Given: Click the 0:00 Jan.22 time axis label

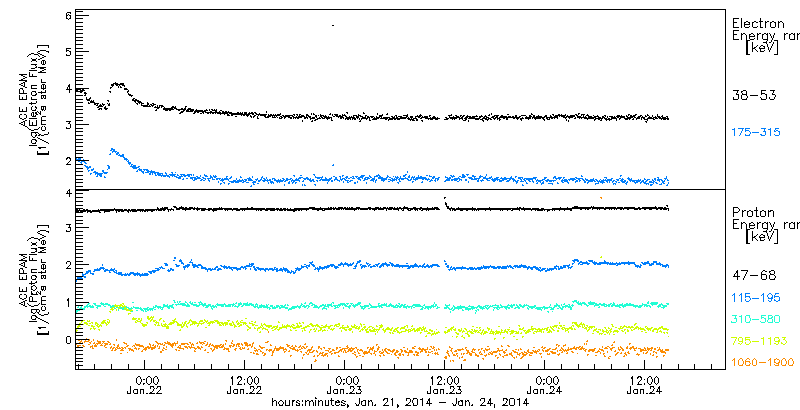Looking at the screenshot, I should (x=145, y=385).
